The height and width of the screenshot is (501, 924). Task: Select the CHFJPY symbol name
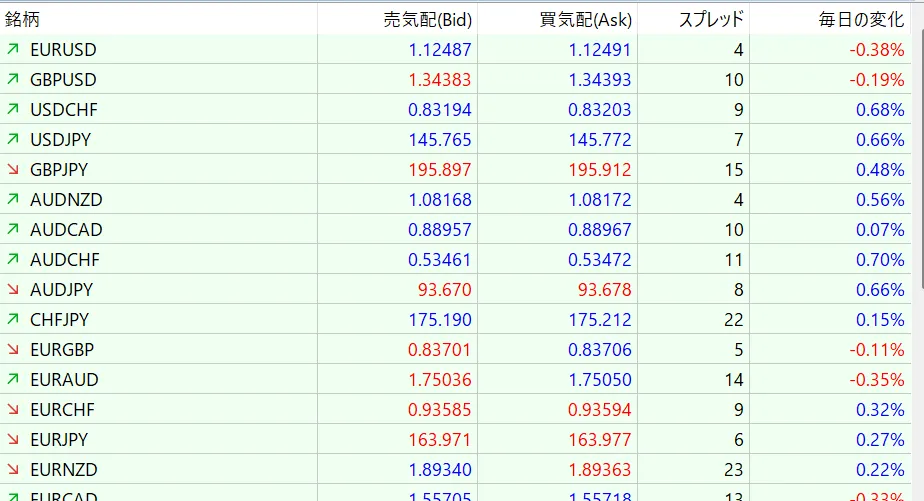coord(60,319)
